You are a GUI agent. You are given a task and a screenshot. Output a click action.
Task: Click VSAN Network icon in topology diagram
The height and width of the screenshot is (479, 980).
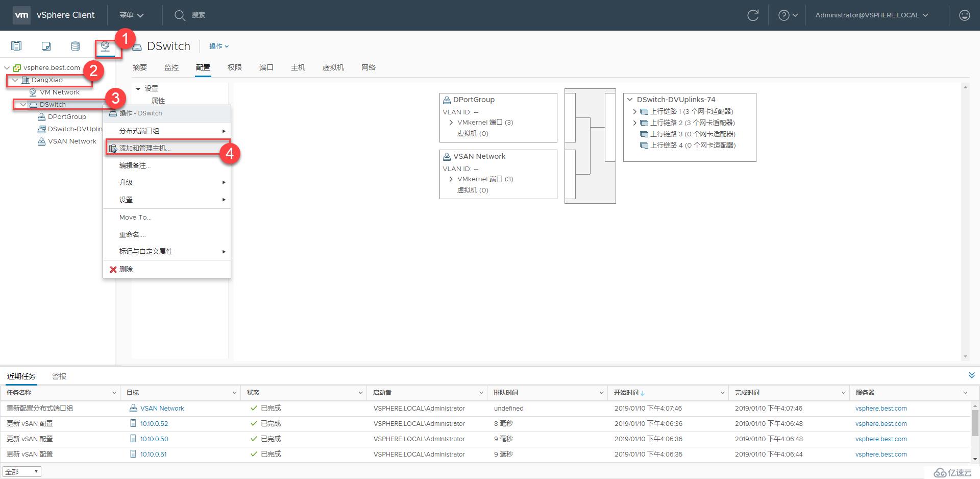pos(447,157)
